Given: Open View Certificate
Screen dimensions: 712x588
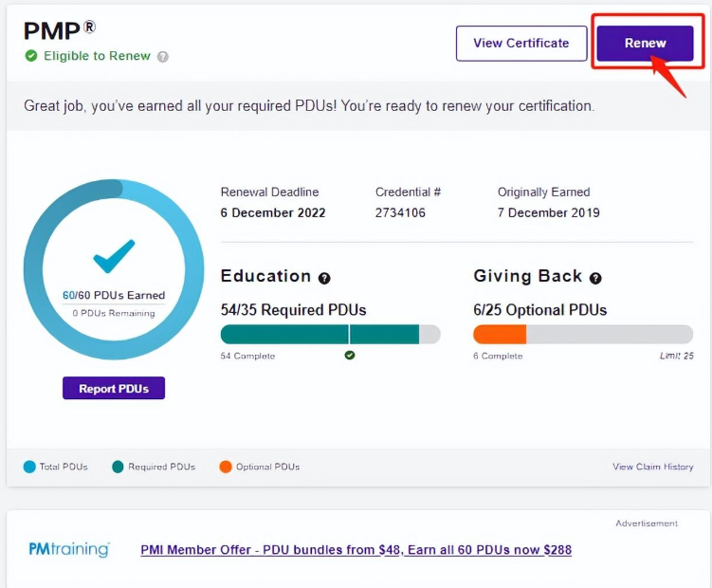Looking at the screenshot, I should (x=520, y=43).
